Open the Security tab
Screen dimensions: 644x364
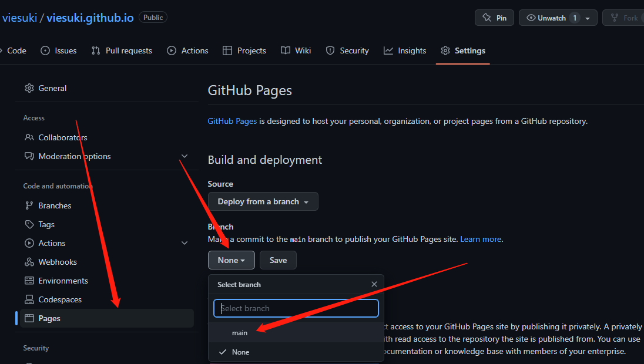pos(347,50)
